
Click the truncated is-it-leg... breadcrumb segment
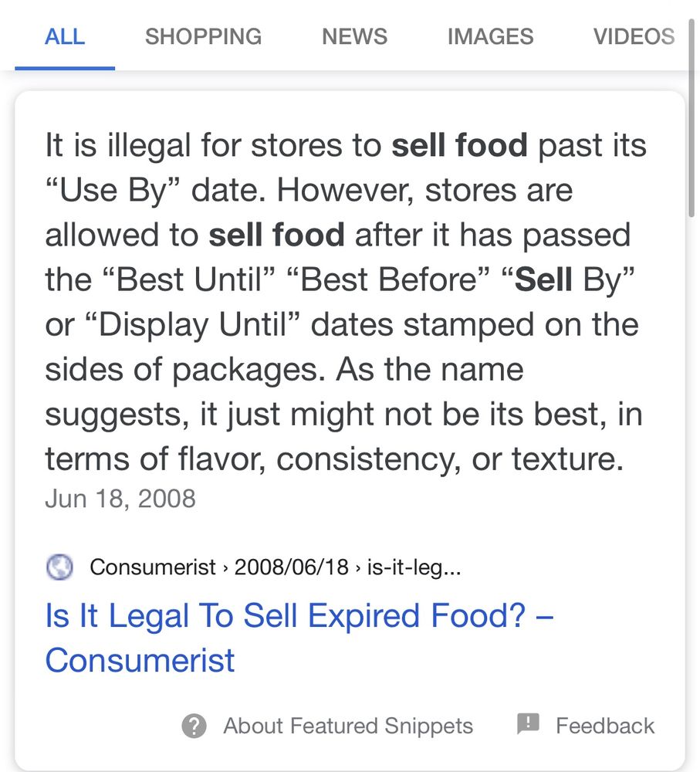(412, 567)
